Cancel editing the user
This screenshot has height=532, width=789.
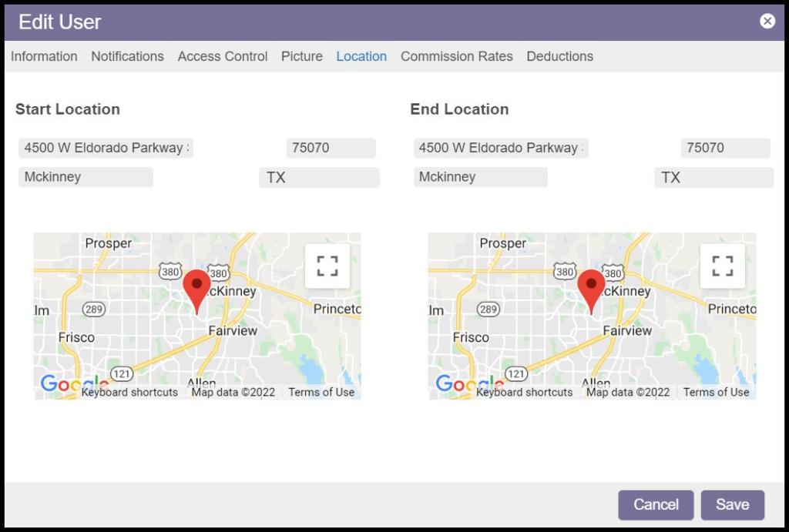656,505
